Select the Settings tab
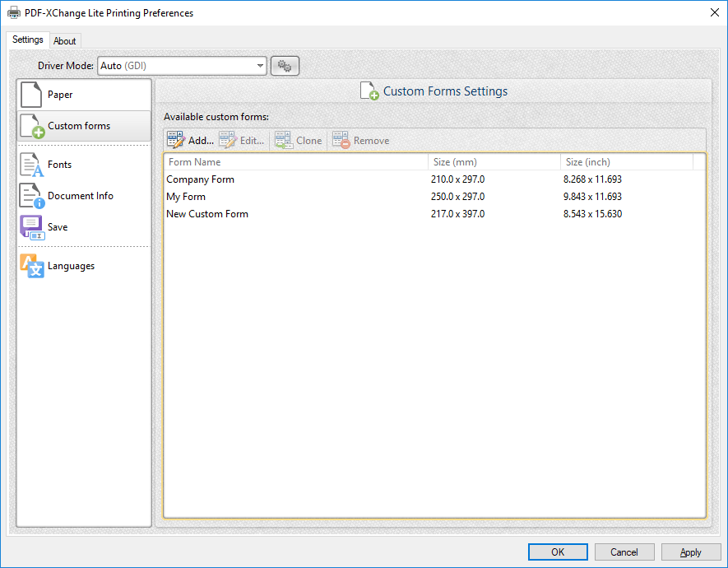Viewport: 728px width, 568px height. coord(28,40)
